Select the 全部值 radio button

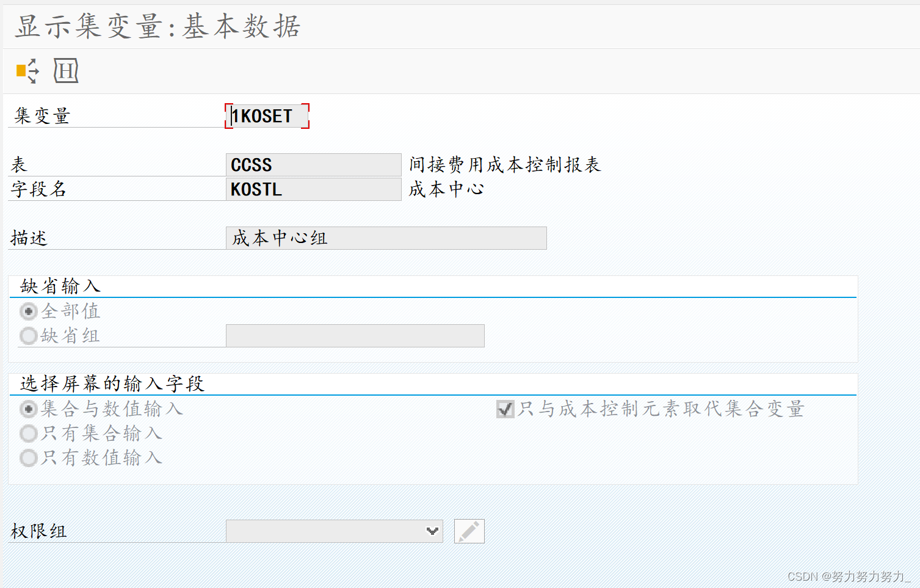28,311
